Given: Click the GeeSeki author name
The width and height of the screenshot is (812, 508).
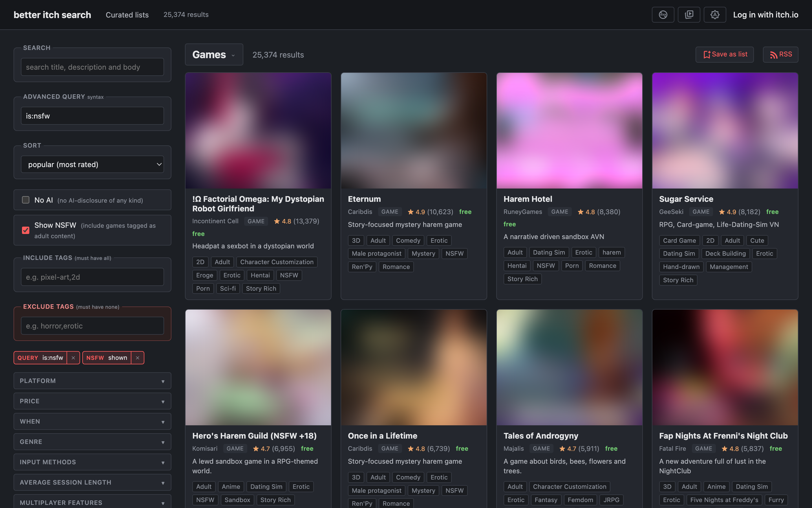Looking at the screenshot, I should coord(671,212).
